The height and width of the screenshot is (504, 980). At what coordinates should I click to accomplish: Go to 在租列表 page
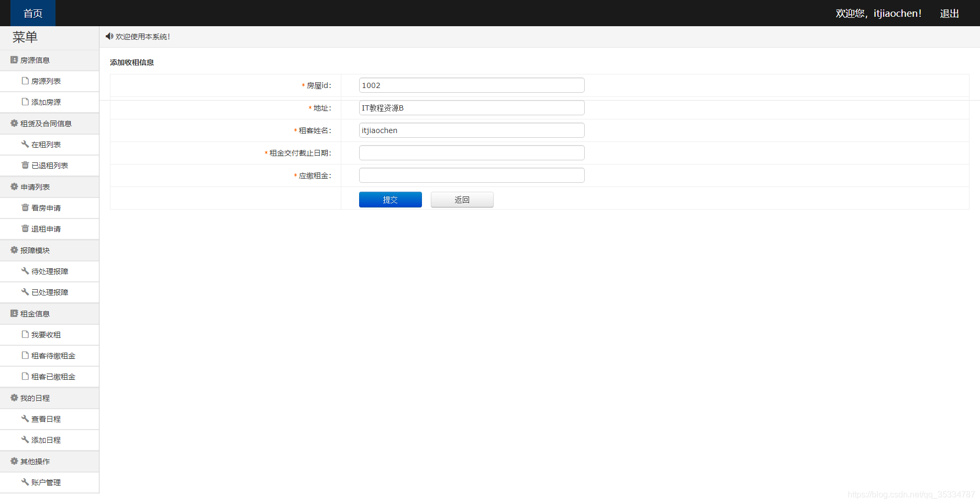coord(49,145)
